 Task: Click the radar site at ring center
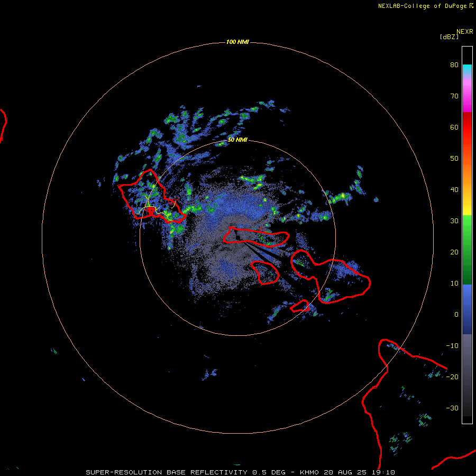[x=237, y=237]
